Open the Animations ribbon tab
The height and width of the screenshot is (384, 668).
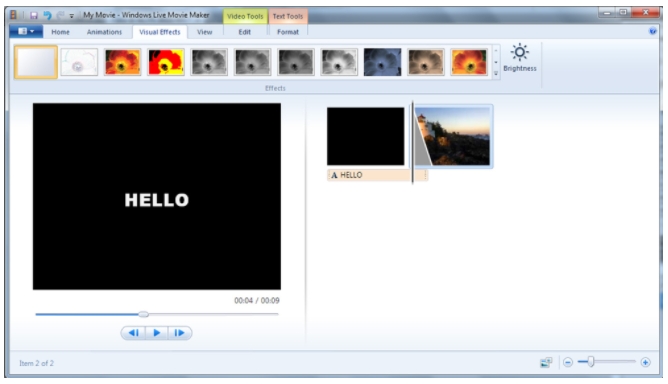coord(104,32)
